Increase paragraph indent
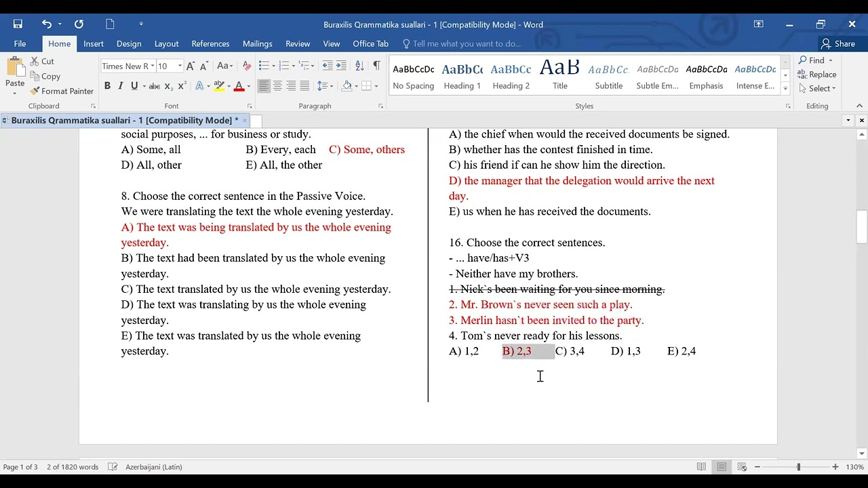Viewport: 868px width, 488px height. [x=342, y=66]
